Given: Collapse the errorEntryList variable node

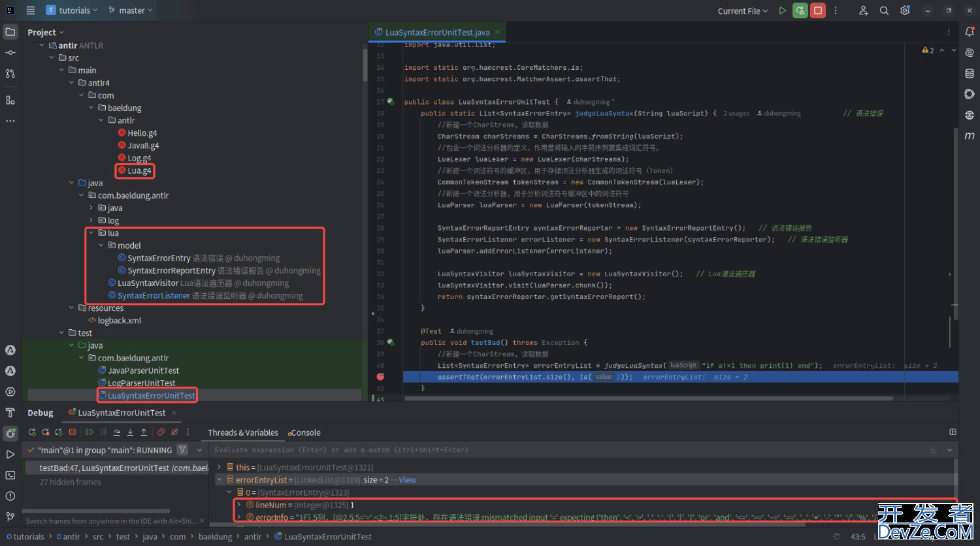Looking at the screenshot, I should (x=220, y=480).
